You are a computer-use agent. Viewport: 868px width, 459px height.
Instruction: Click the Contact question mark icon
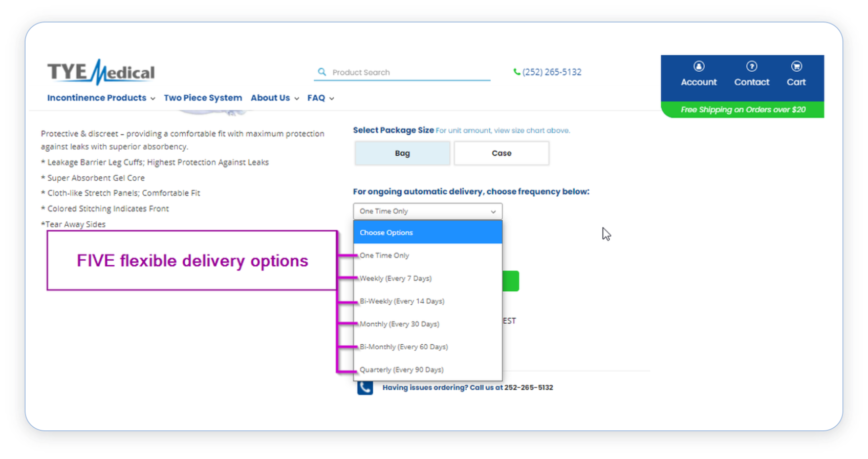(x=751, y=67)
